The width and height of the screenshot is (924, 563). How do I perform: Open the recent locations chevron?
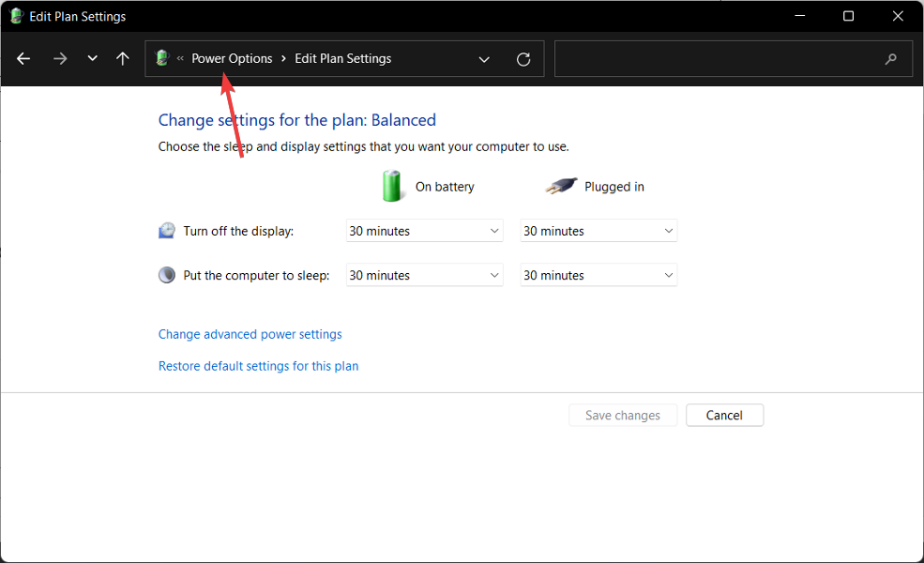coord(92,58)
